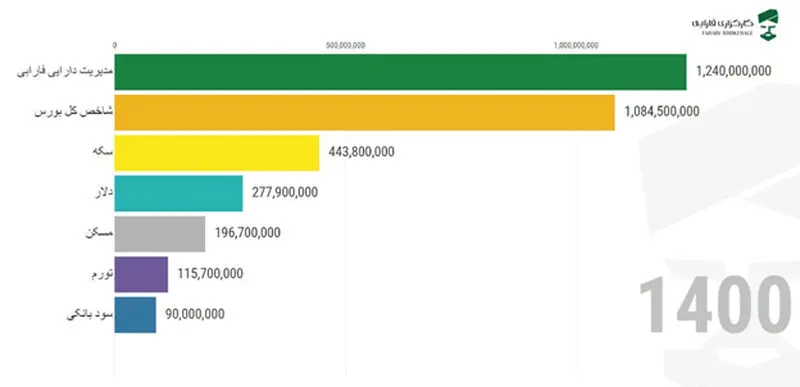Select the purple تورم bar
This screenshot has width=800, height=387.
(x=141, y=274)
